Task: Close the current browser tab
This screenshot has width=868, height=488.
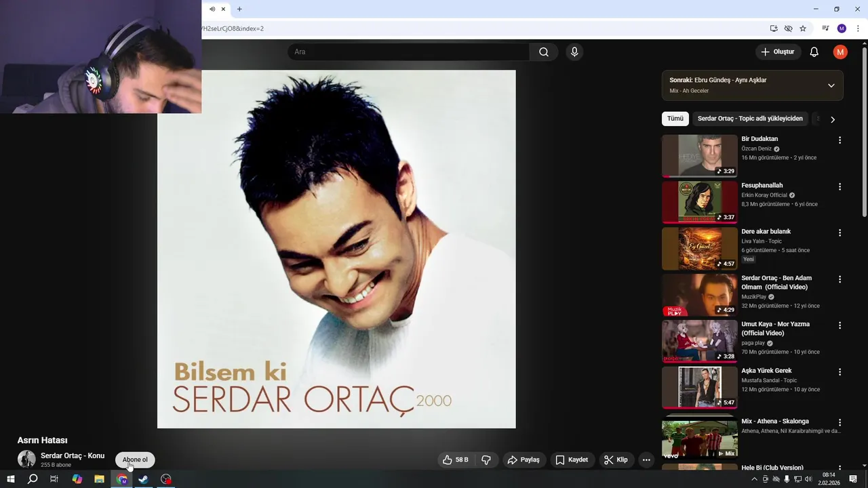Action: 223,9
